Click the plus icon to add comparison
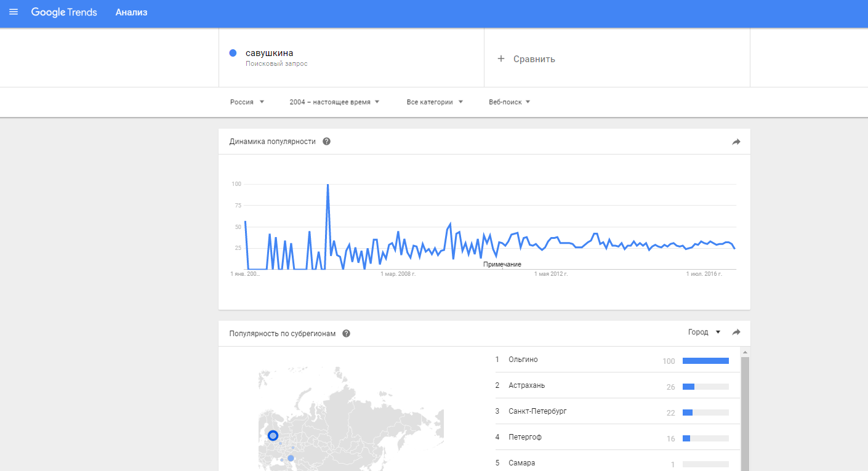Screen dimensions: 868x471 pyautogui.click(x=501, y=58)
